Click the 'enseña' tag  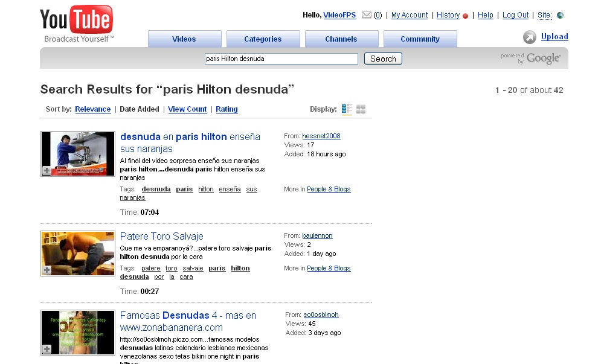point(230,189)
